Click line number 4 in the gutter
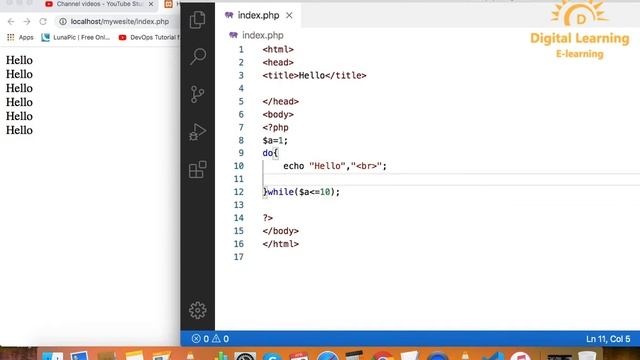The width and height of the screenshot is (640, 360). click(241, 89)
